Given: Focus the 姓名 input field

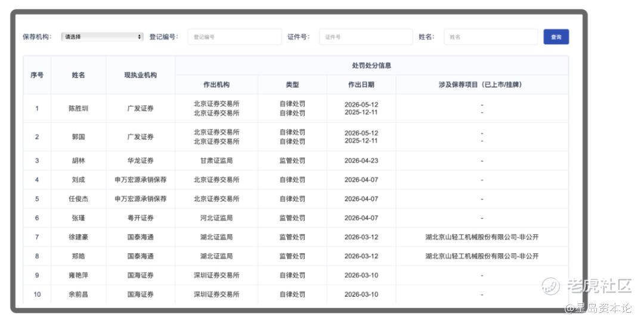Looking at the screenshot, I should coord(491,37).
